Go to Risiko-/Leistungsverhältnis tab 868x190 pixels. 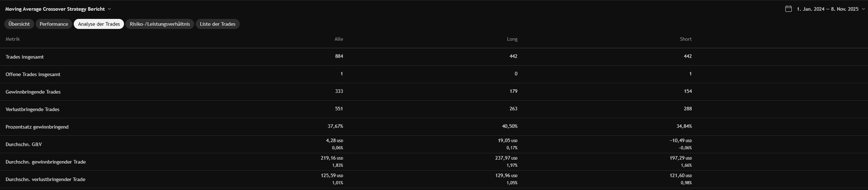coord(160,24)
